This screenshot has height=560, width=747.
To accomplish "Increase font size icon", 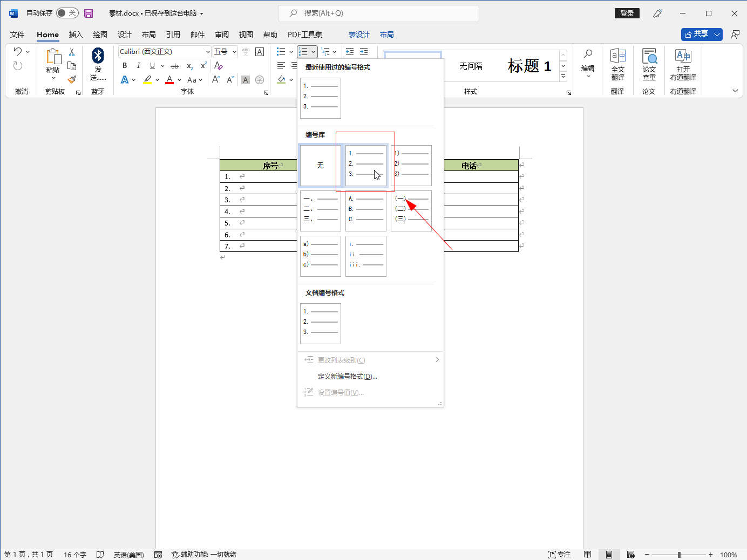I will (x=216, y=80).
